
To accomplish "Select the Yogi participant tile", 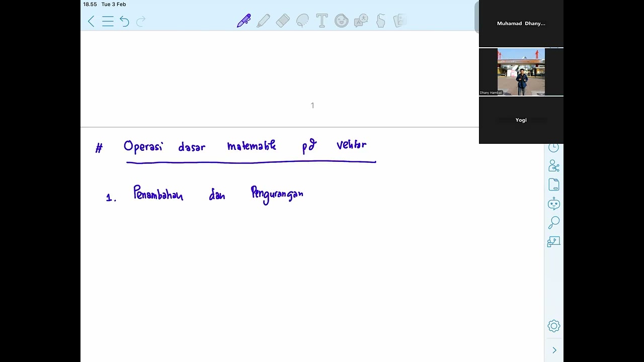I will 521,120.
